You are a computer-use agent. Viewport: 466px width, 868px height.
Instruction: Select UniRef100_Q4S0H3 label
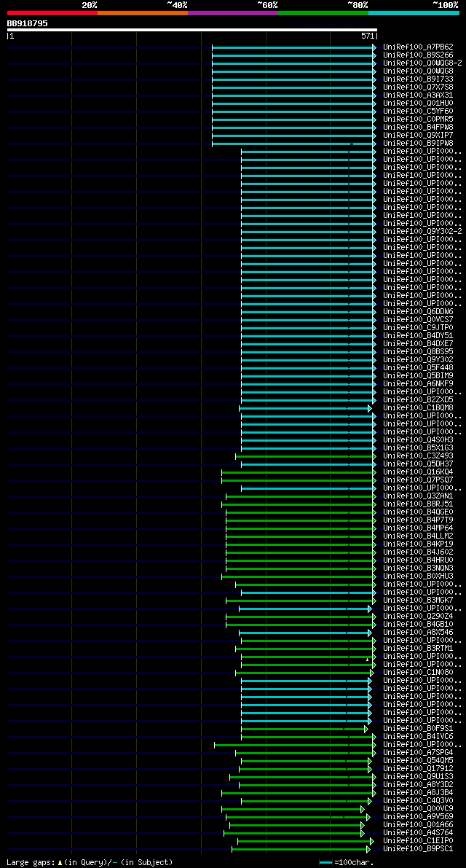click(x=418, y=439)
